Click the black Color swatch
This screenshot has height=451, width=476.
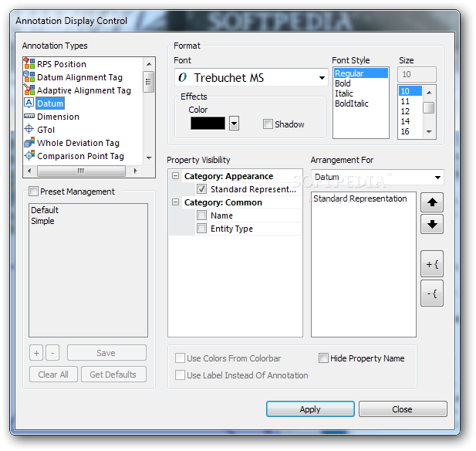[x=208, y=124]
